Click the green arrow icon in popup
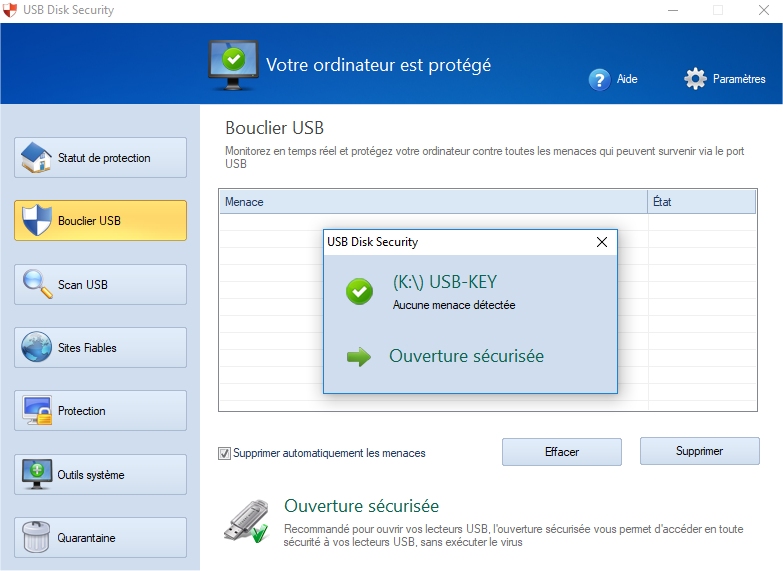The height and width of the screenshot is (571, 783). click(359, 357)
